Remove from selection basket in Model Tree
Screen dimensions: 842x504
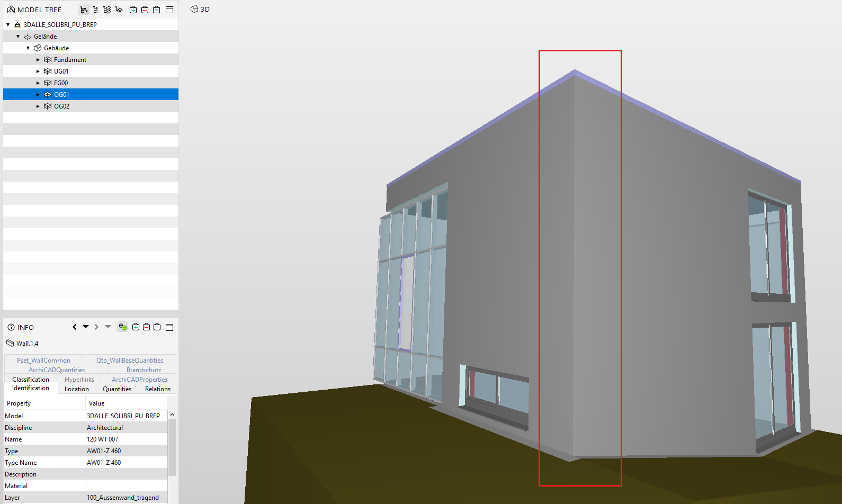(x=145, y=10)
